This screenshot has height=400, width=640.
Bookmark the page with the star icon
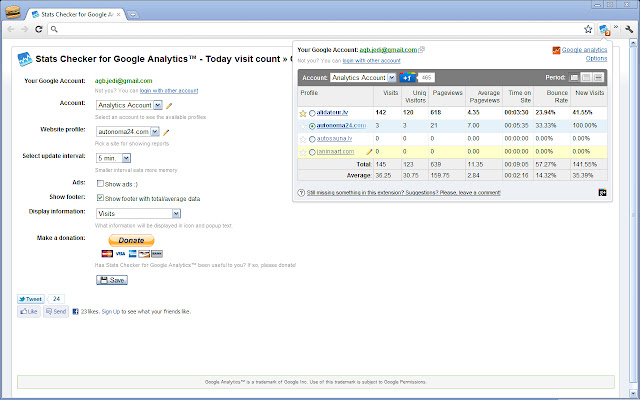(588, 29)
